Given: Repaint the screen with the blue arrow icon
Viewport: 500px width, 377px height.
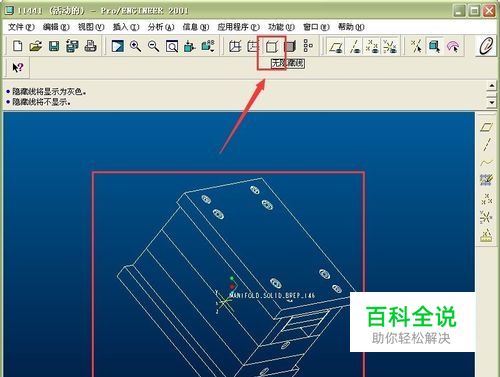Looking at the screenshot, I should [117, 46].
